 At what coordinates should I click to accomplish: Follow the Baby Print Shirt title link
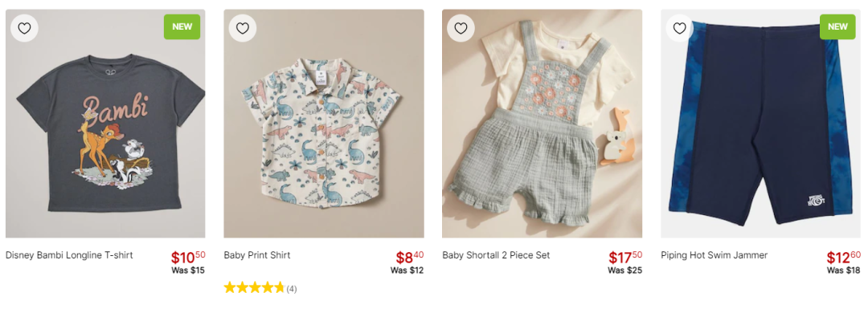tap(257, 255)
